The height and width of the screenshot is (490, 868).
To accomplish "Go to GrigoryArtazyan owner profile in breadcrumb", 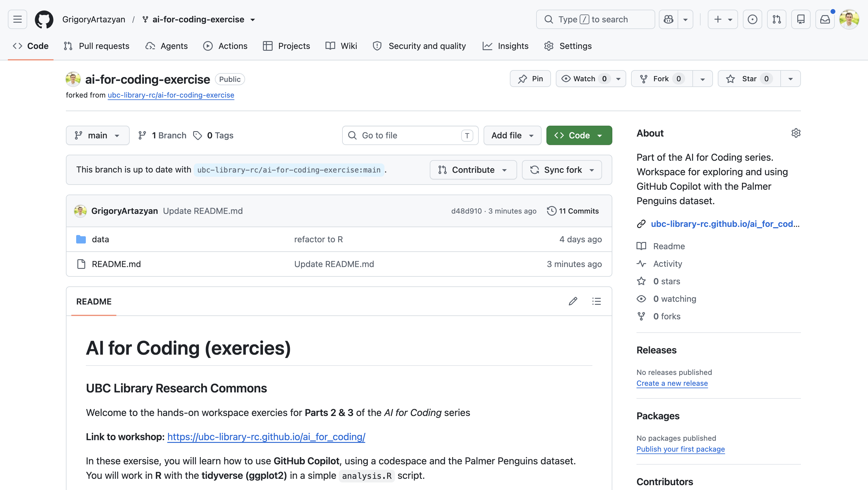I will tap(94, 19).
